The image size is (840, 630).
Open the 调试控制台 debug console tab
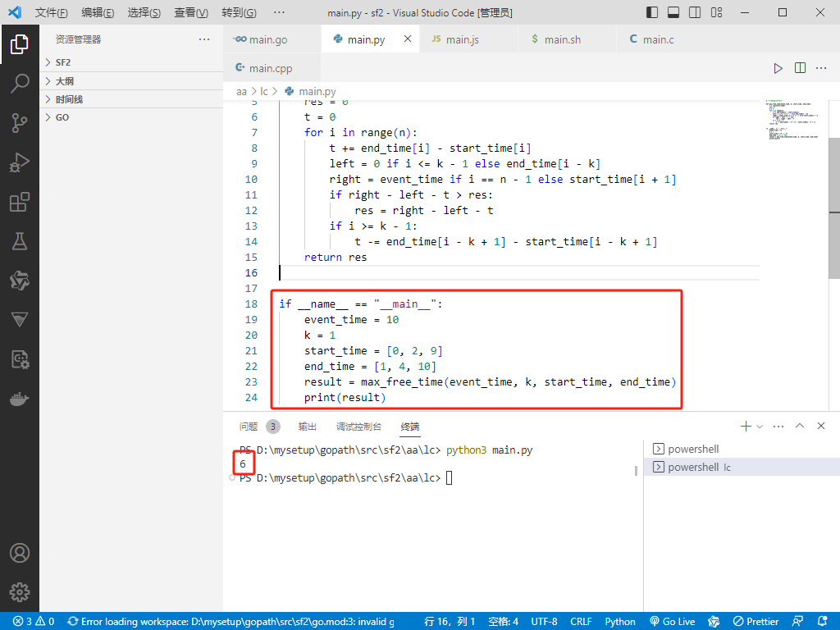click(x=358, y=427)
